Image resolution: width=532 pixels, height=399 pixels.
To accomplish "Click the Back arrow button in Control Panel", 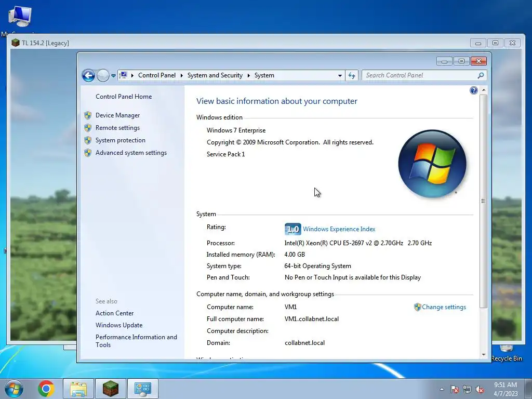I will pos(88,75).
